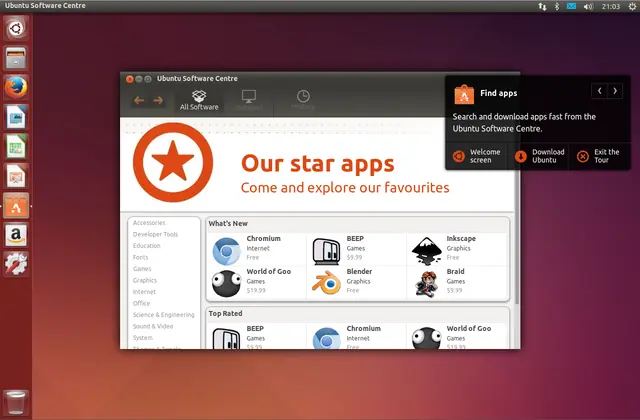The height and width of the screenshot is (420, 640).
Task: Select the All Software tab
Action: click(199, 100)
